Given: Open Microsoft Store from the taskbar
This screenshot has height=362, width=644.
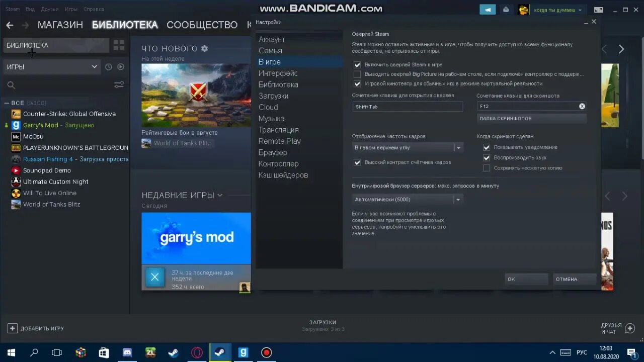Looking at the screenshot, I should click(104, 352).
